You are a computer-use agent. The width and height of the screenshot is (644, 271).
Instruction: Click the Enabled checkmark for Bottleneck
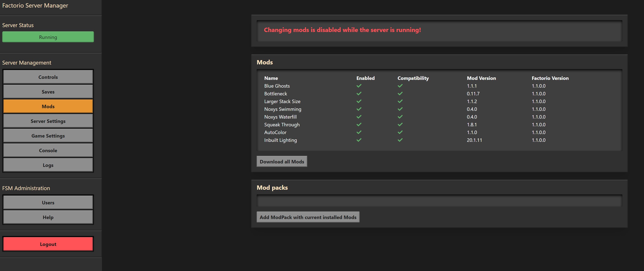[359, 93]
